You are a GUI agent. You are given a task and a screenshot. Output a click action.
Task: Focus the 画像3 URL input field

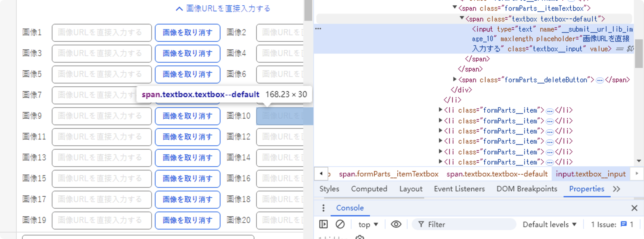tap(102, 53)
